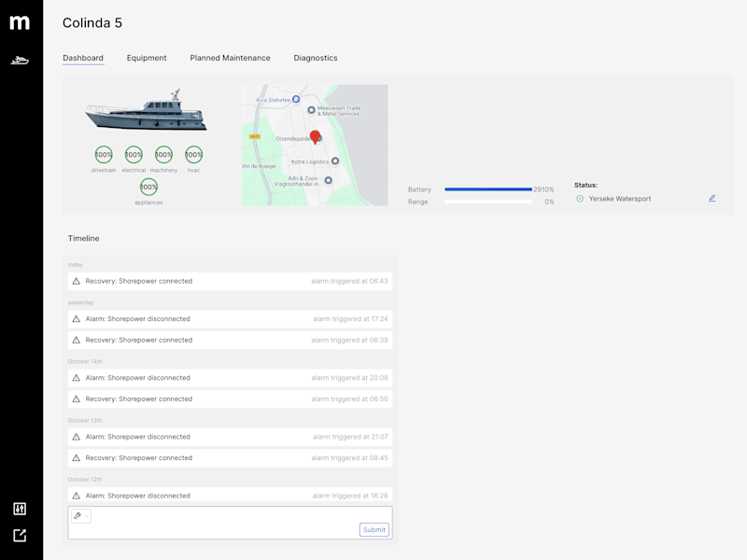Image resolution: width=747 pixels, height=560 pixels.
Task: Click warning icon of the 08:45 recovery event
Action: coord(77,457)
